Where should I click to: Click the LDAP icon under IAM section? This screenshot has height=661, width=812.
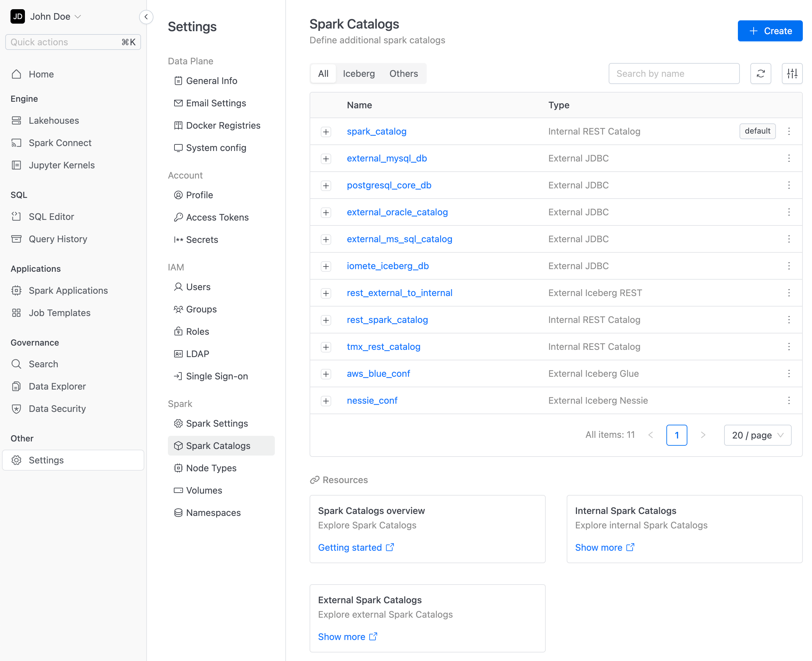tap(178, 353)
